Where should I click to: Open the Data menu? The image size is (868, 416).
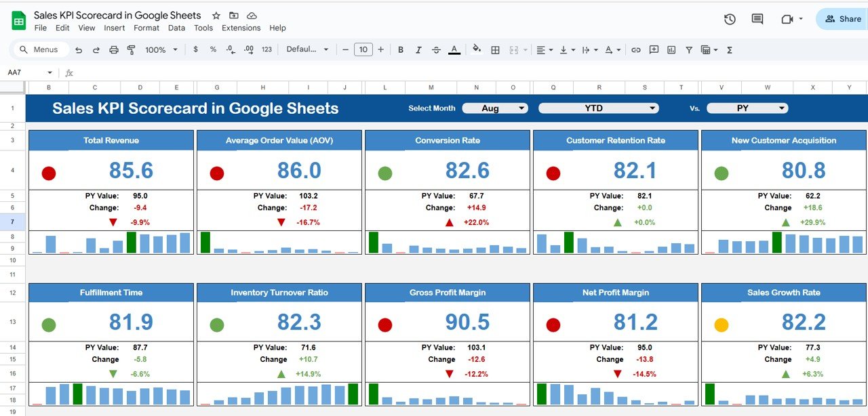(176, 28)
